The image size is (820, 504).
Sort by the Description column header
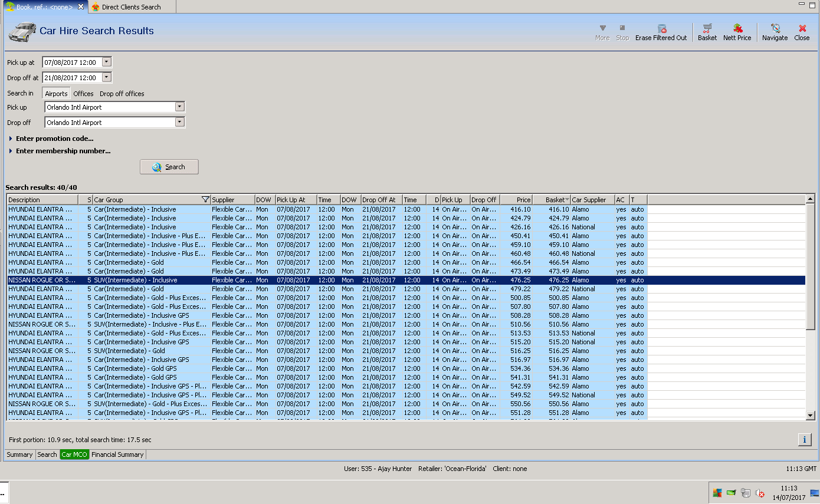click(x=42, y=199)
